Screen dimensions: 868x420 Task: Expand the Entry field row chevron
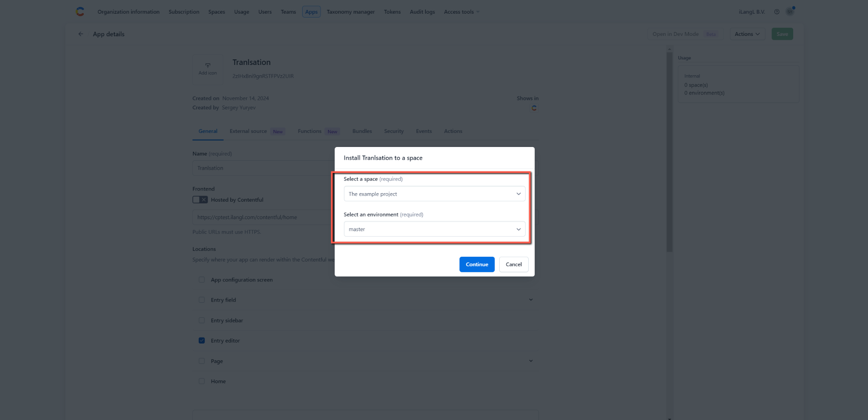(x=531, y=300)
